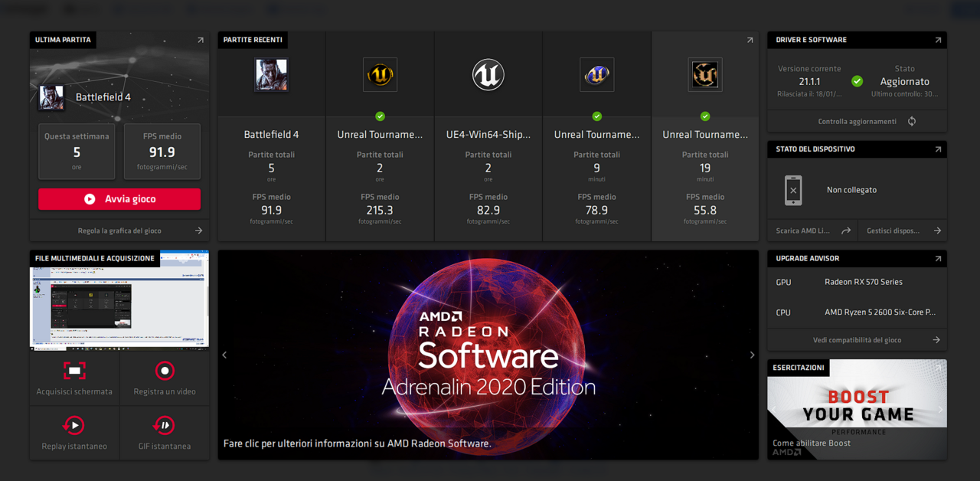Click green checkmark above Unreal Tournament 78.9 FPS

pos(596,116)
